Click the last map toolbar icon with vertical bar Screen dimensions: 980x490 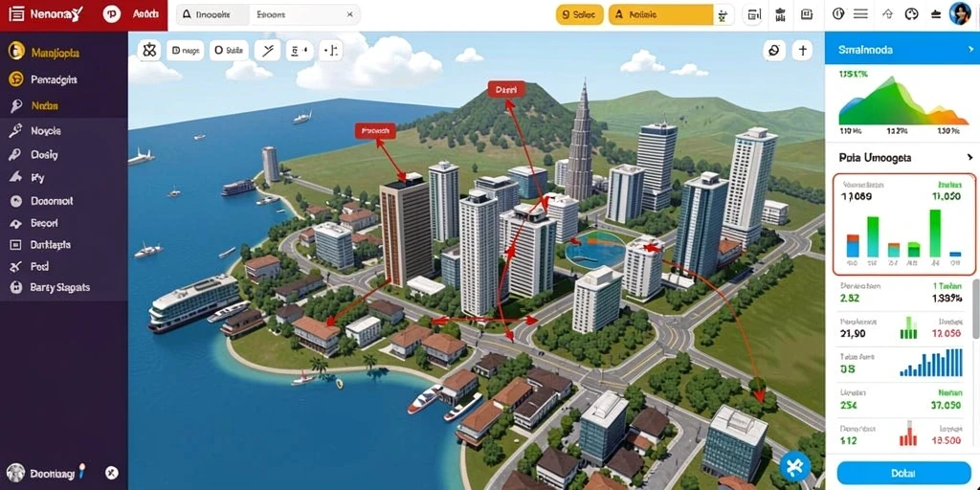[x=330, y=50]
